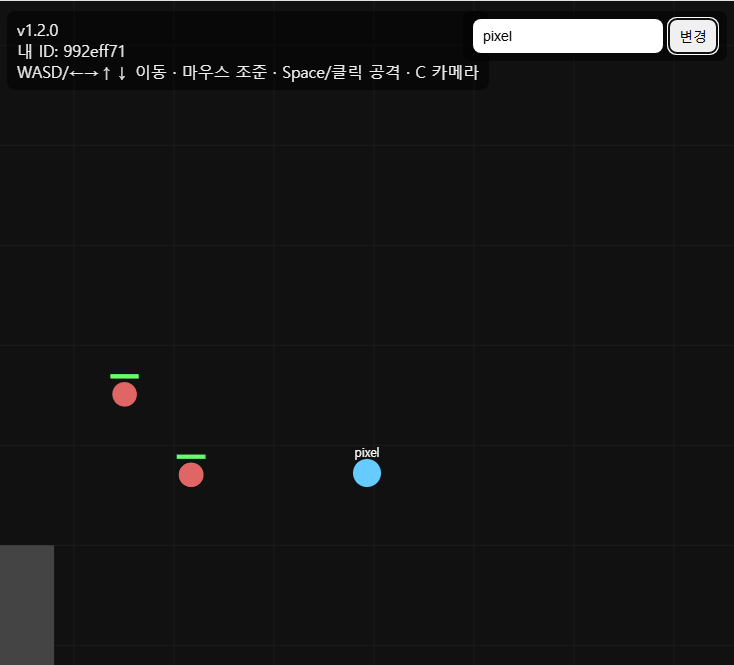
Task: Focus the nickname input field
Action: pos(567,36)
